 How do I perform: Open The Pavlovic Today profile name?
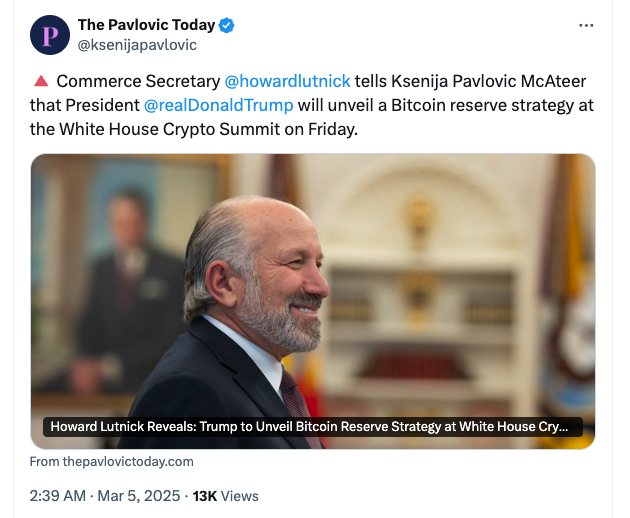click(146, 25)
